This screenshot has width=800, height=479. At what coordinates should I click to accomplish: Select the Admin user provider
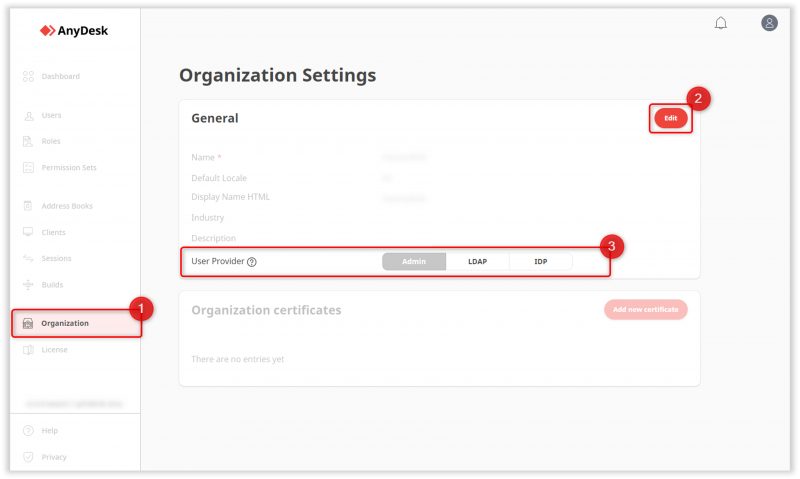click(x=414, y=261)
